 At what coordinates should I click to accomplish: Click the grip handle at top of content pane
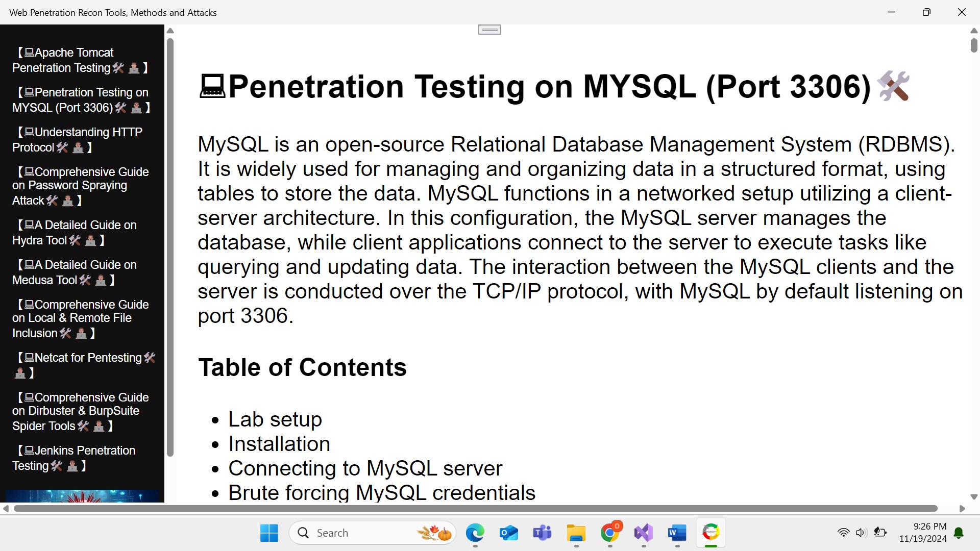(489, 30)
